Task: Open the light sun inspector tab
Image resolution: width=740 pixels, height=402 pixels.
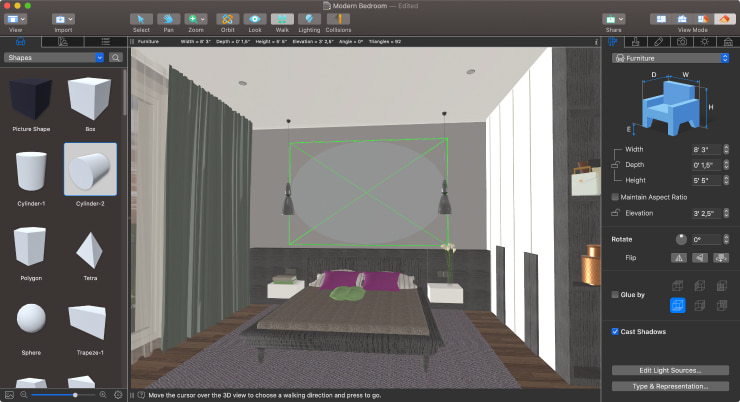Action: [x=705, y=42]
